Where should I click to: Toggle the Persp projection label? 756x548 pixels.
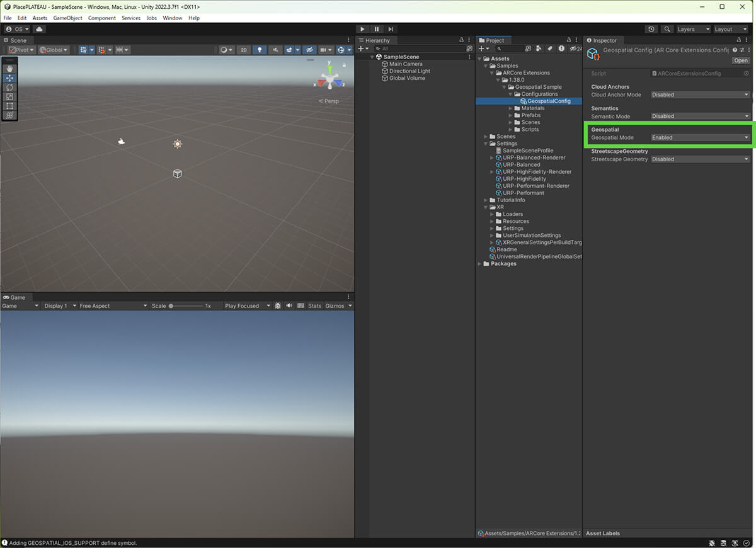329,101
